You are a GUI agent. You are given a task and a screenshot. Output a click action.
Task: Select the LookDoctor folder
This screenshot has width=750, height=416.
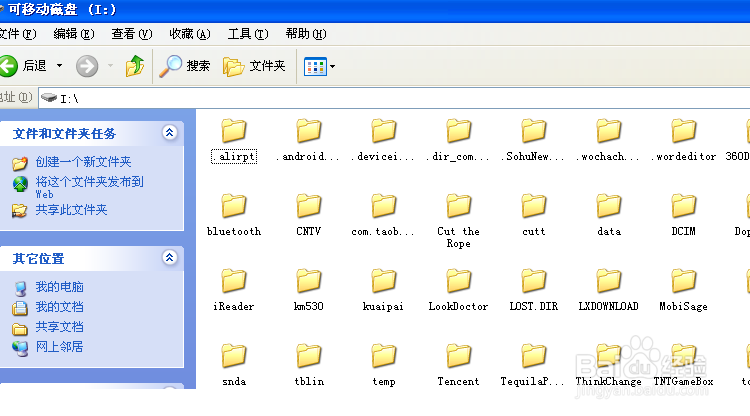point(458,291)
